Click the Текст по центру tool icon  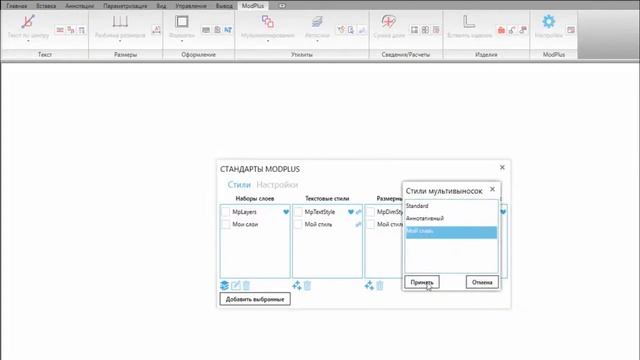28,22
